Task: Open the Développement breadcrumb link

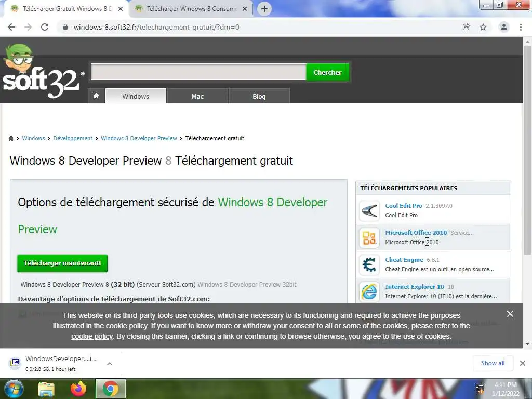Action: tap(73, 138)
